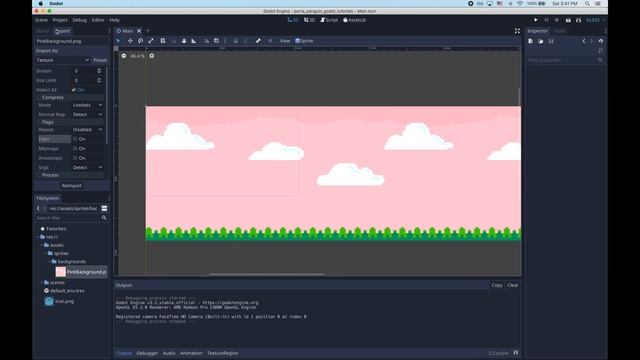This screenshot has width=640, height=360.
Task: Open Compress Mode Lossless dropdown
Action: click(x=87, y=105)
